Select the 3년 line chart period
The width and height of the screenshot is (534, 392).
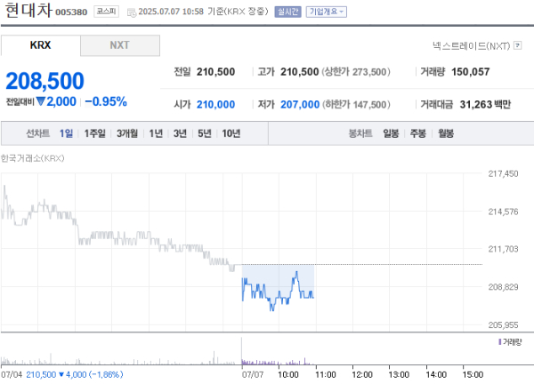180,133
